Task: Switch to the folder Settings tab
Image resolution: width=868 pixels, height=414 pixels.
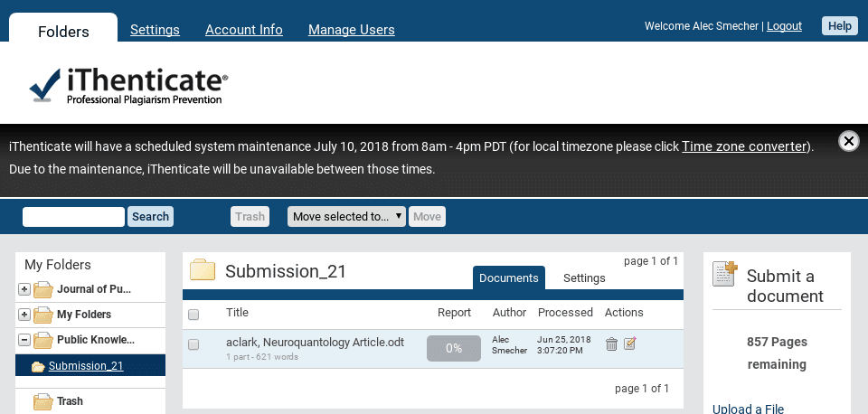Action: (584, 278)
